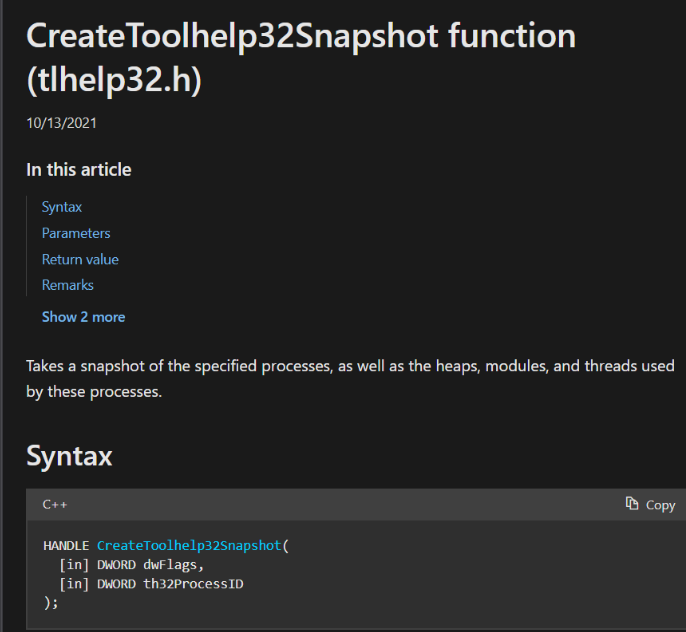Go to the Return value link

80,259
